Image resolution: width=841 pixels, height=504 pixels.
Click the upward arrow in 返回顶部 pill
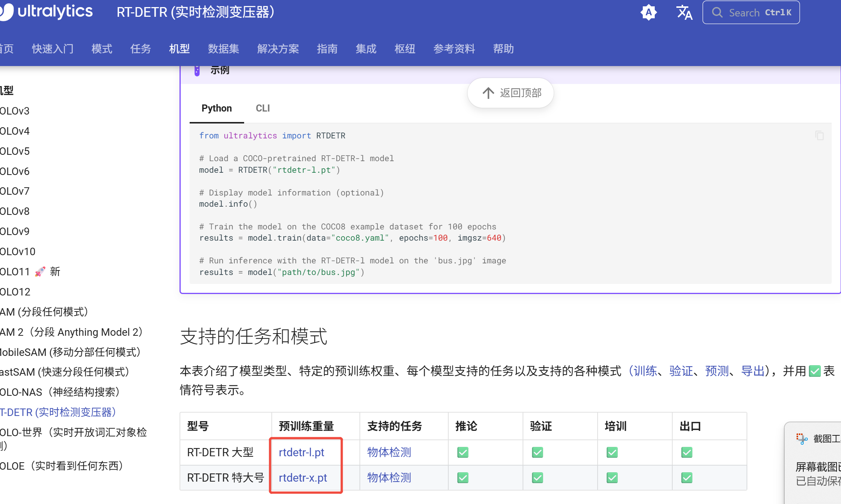tap(488, 93)
